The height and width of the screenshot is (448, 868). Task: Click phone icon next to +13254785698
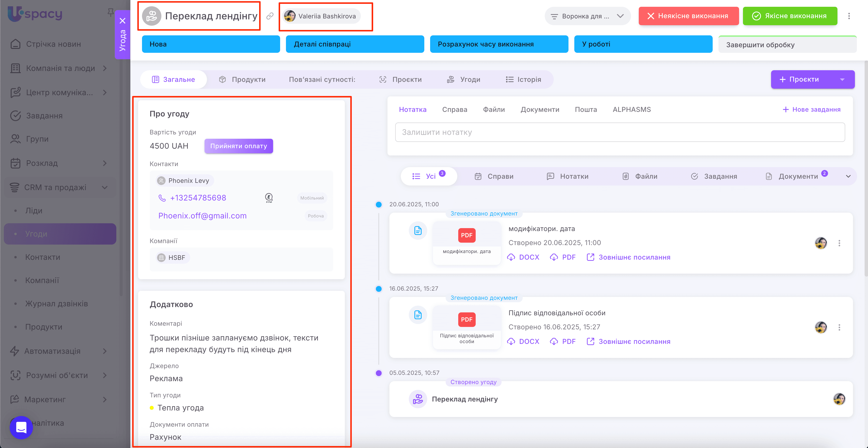pos(162,198)
